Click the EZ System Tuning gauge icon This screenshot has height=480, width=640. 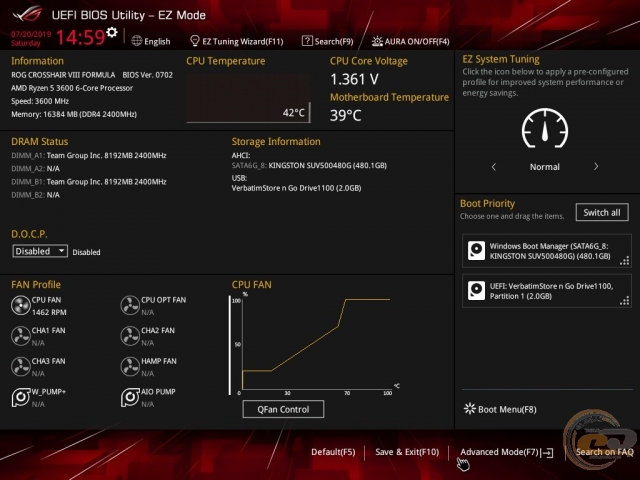[x=545, y=128]
